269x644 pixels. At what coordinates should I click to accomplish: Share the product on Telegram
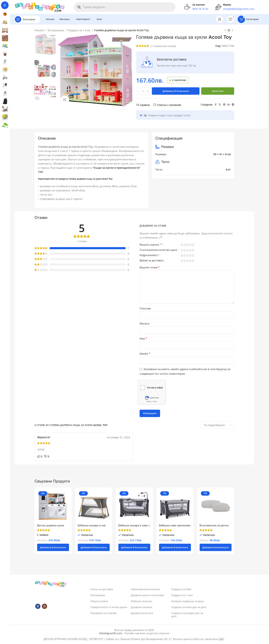click(233, 105)
